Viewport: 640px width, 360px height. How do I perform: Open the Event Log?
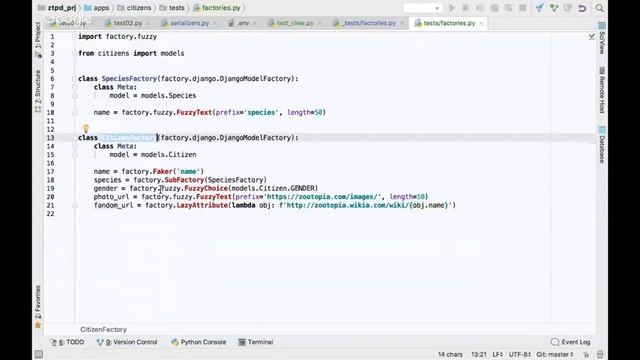571,342
